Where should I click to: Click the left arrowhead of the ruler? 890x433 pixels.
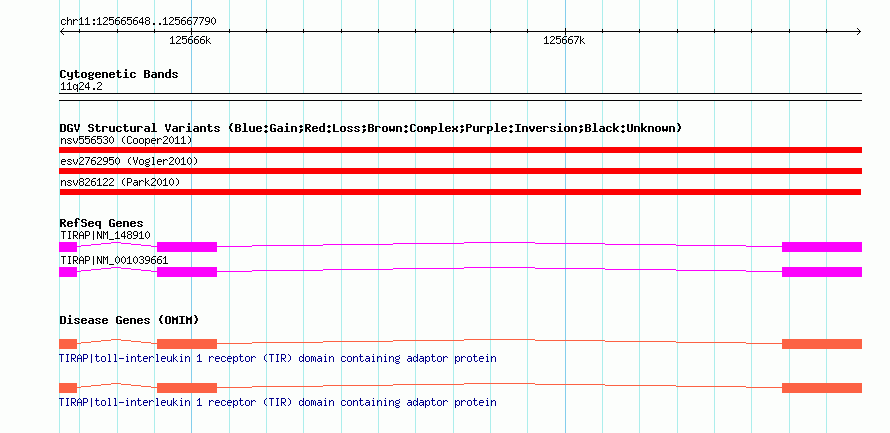coord(62,31)
